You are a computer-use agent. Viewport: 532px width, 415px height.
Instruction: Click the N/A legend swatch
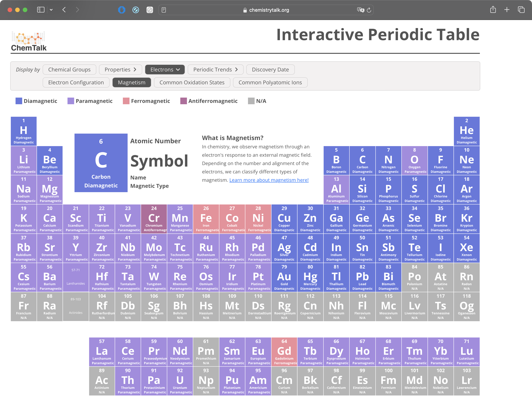[x=251, y=101]
